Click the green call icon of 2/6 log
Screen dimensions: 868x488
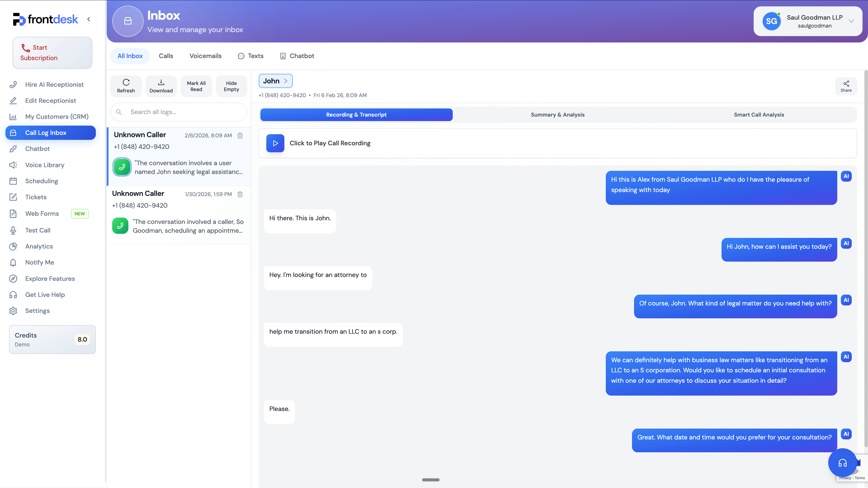point(122,167)
